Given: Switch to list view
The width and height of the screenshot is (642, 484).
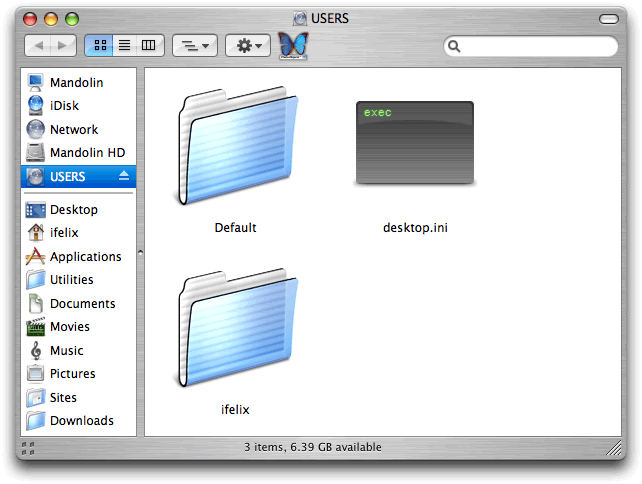Looking at the screenshot, I should [125, 45].
